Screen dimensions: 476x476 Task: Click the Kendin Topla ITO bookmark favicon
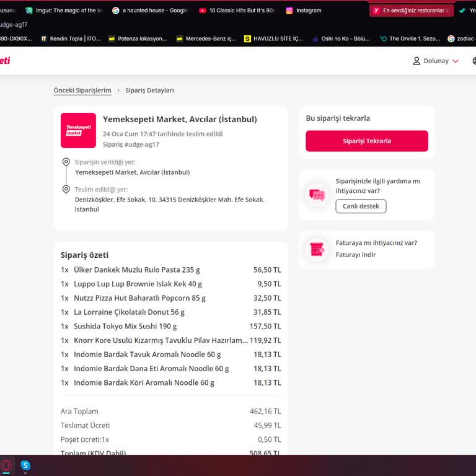44,39
